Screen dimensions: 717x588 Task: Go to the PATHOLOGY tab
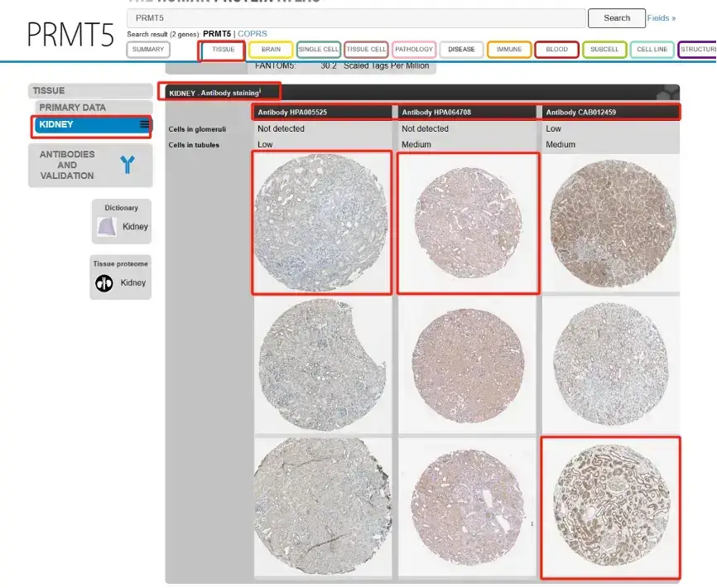pyautogui.click(x=414, y=50)
